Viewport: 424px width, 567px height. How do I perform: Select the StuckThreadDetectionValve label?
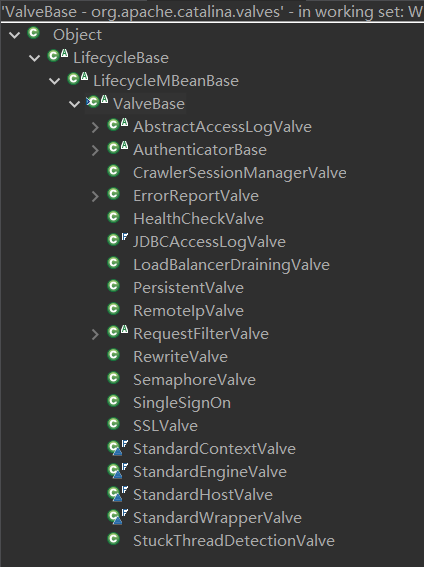pos(234,541)
